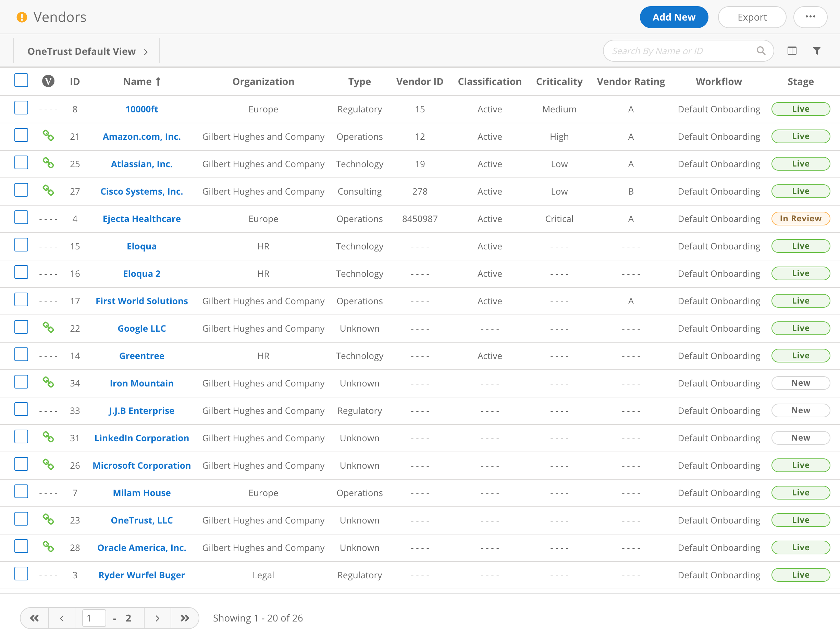Open page 2 of the vendor list
Image resolution: width=840 pixels, height=640 pixels.
[128, 618]
